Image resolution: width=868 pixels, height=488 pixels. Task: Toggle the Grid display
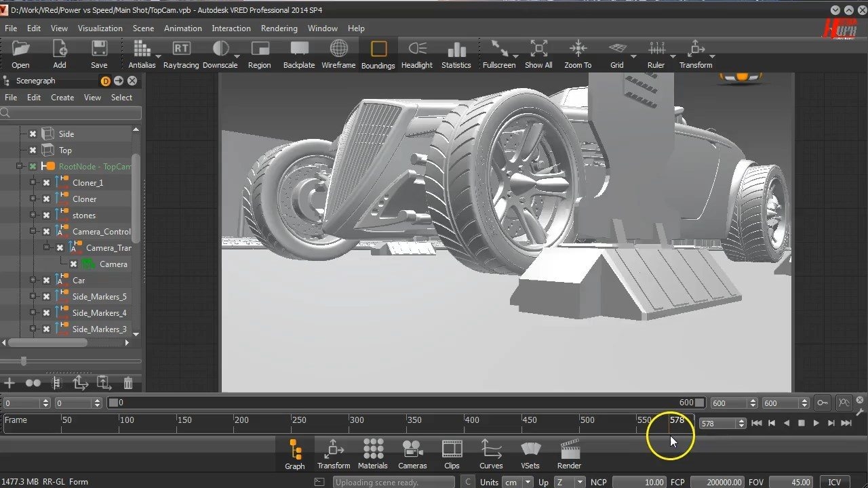(x=617, y=49)
